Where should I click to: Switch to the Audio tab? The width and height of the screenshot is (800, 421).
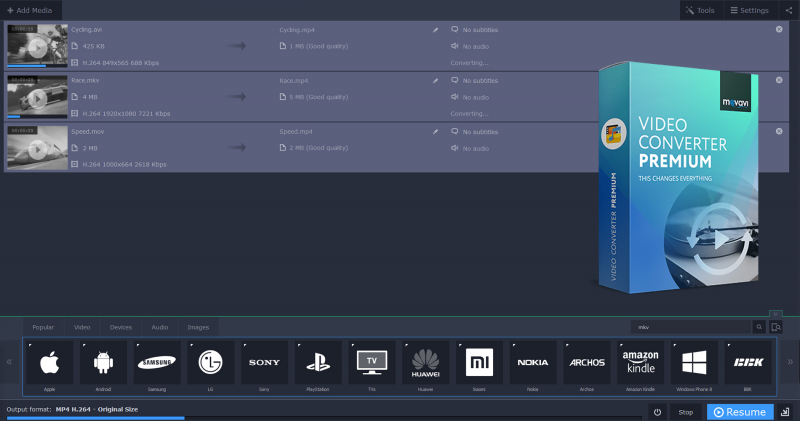[x=159, y=328]
